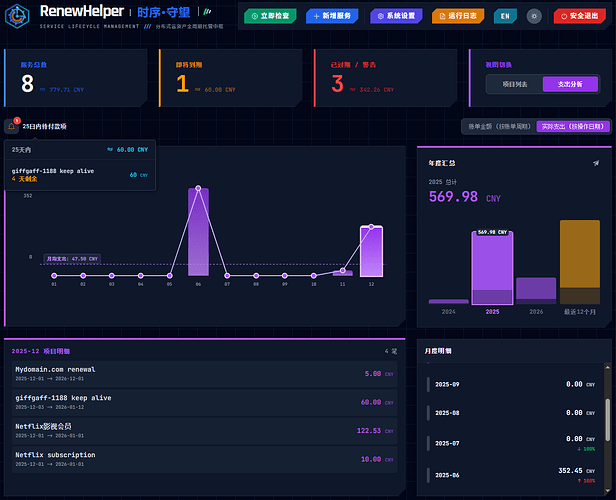Click the paper plane icon in 年度汇总
Viewport: 616px width, 500px height.
click(x=596, y=162)
